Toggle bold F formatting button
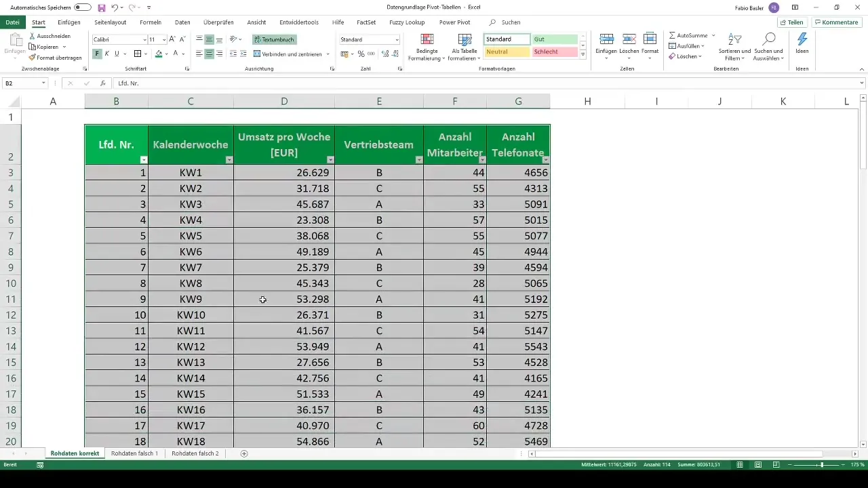This screenshot has height=488, width=868. pos(97,54)
